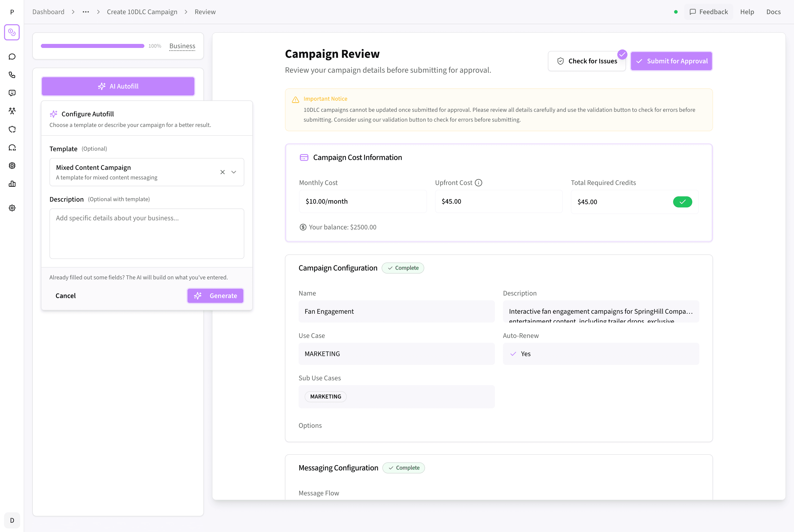Select the developer messaging icon in sidebar

pos(12,147)
